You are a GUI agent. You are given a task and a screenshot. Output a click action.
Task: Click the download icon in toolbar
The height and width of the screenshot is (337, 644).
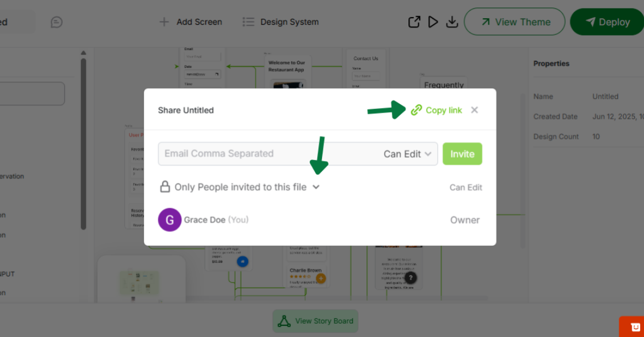452,22
